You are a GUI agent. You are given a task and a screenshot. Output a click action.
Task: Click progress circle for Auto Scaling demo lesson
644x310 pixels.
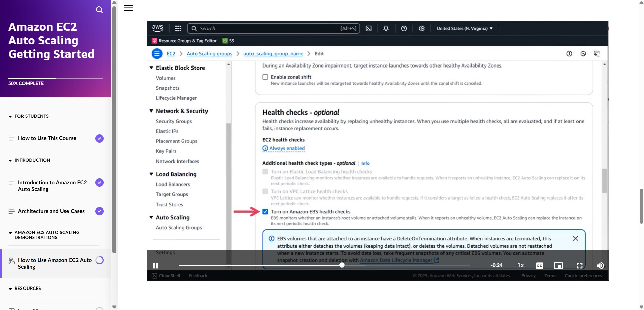tap(99, 260)
